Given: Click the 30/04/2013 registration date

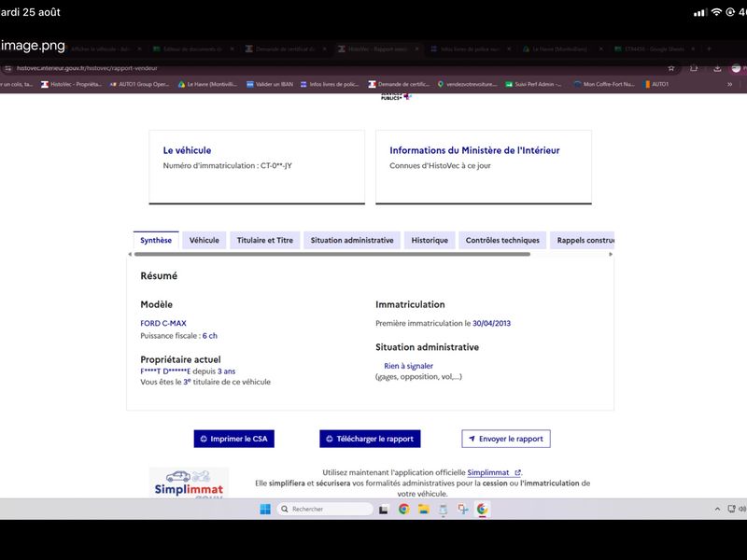Looking at the screenshot, I should (491, 323).
